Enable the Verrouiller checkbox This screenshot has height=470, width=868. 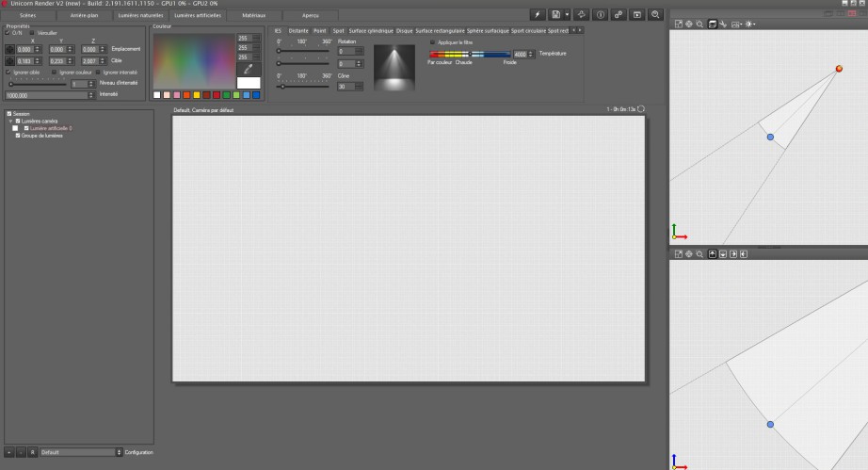[x=33, y=32]
